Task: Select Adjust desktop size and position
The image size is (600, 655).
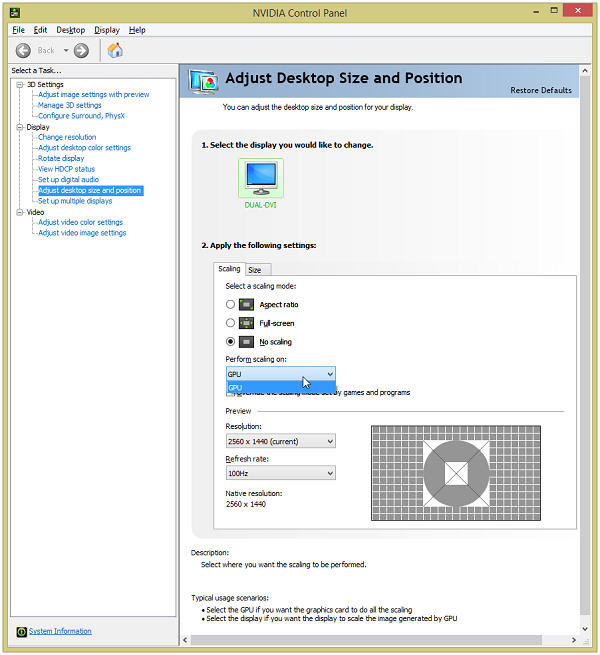Action: 90,190
